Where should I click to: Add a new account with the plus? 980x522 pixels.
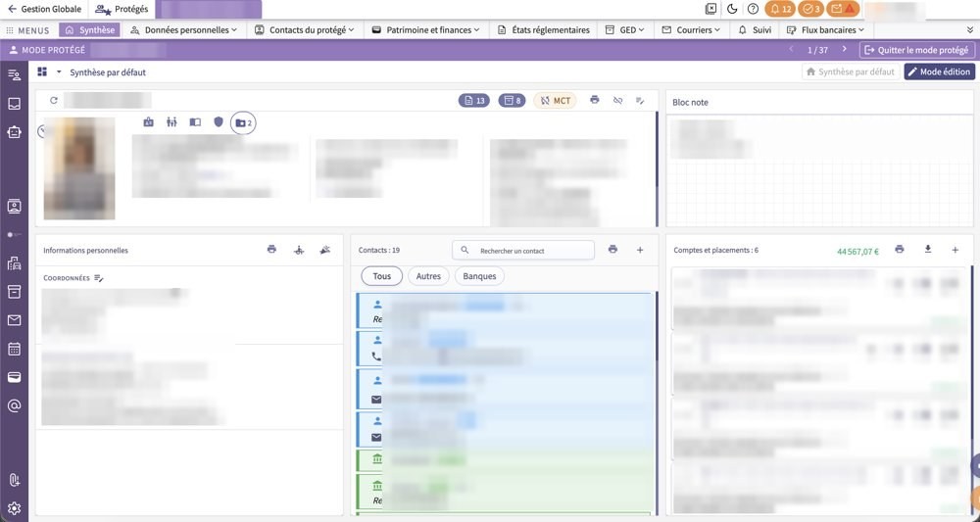point(955,250)
